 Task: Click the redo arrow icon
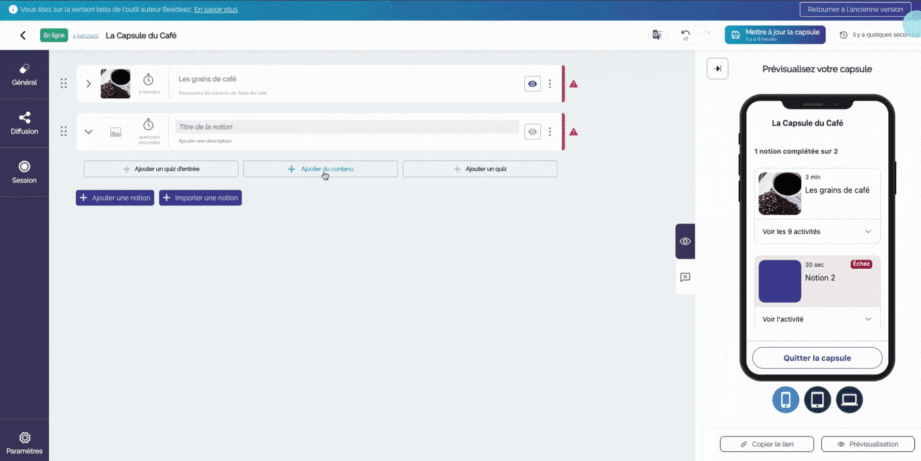[x=706, y=35]
